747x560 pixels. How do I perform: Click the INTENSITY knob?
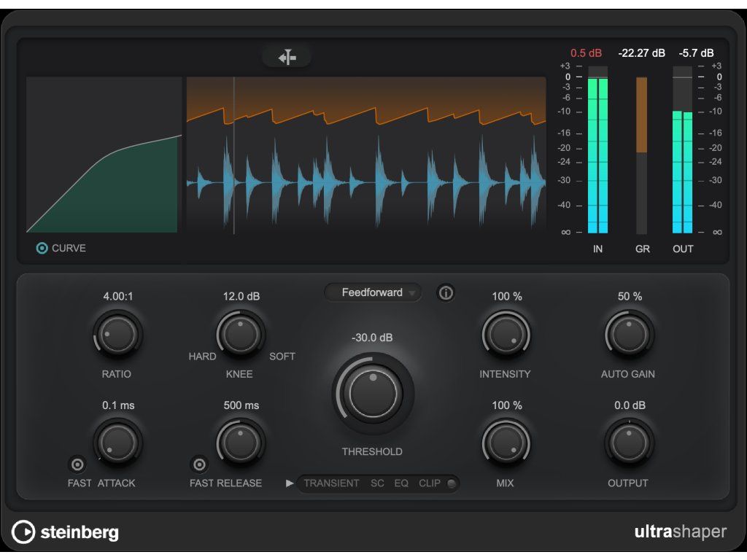coord(506,334)
